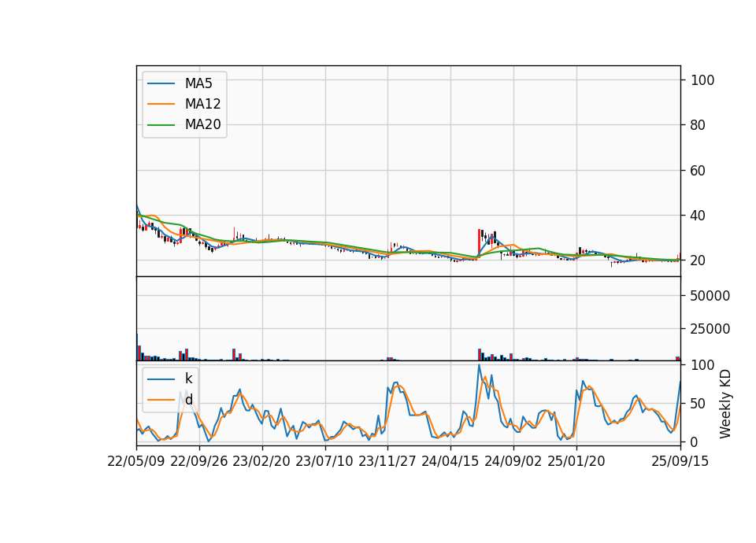Viewport: 756px width, 543px height.
Task: Click the 25/09/15 date label
Action: [680, 461]
